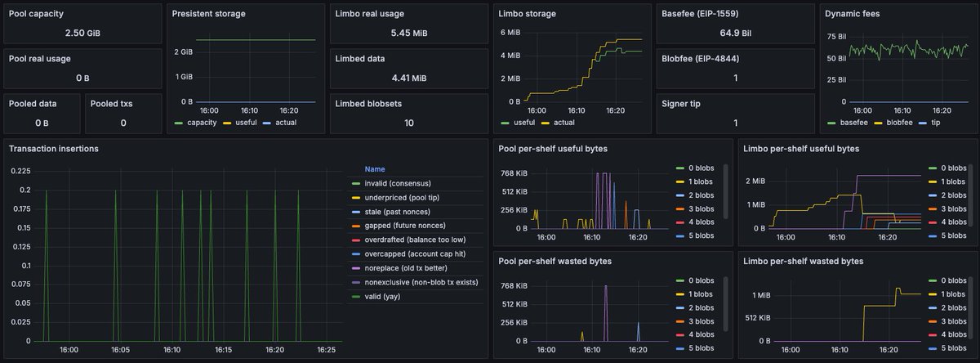This screenshot has height=363, width=980.
Task: Sort the Transaction insertions legend by Name
Action: click(375, 168)
